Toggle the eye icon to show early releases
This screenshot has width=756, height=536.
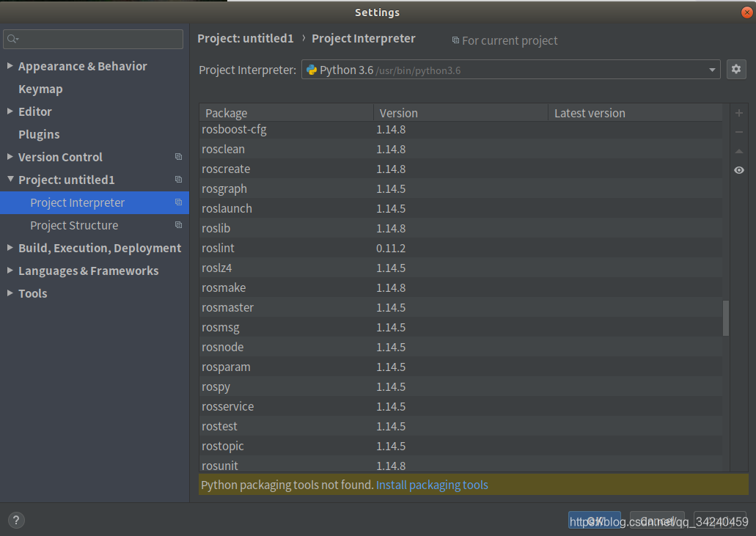[x=739, y=170]
